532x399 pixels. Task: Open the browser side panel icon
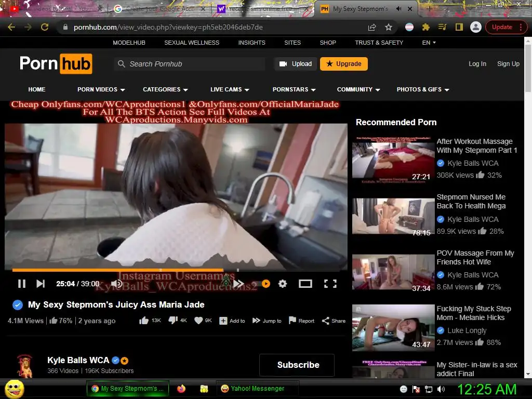pos(459,27)
